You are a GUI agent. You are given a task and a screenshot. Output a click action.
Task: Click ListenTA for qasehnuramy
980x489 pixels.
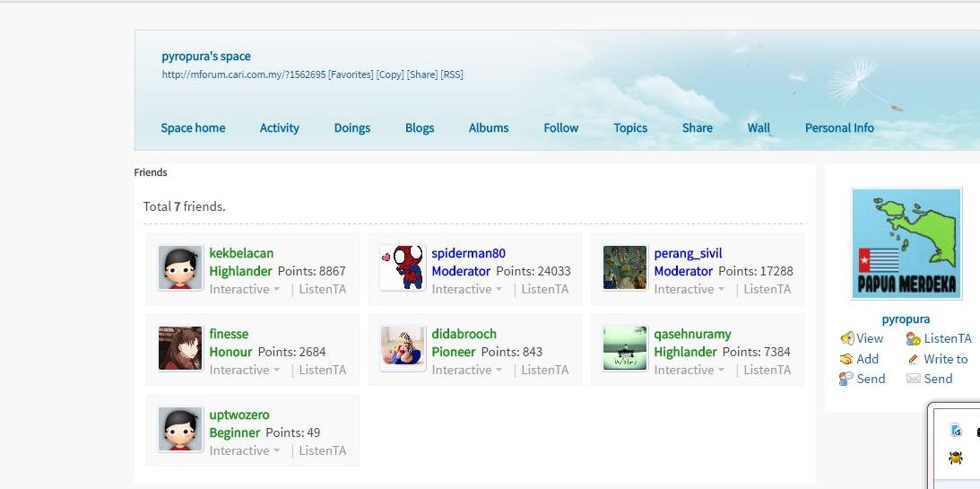point(768,370)
